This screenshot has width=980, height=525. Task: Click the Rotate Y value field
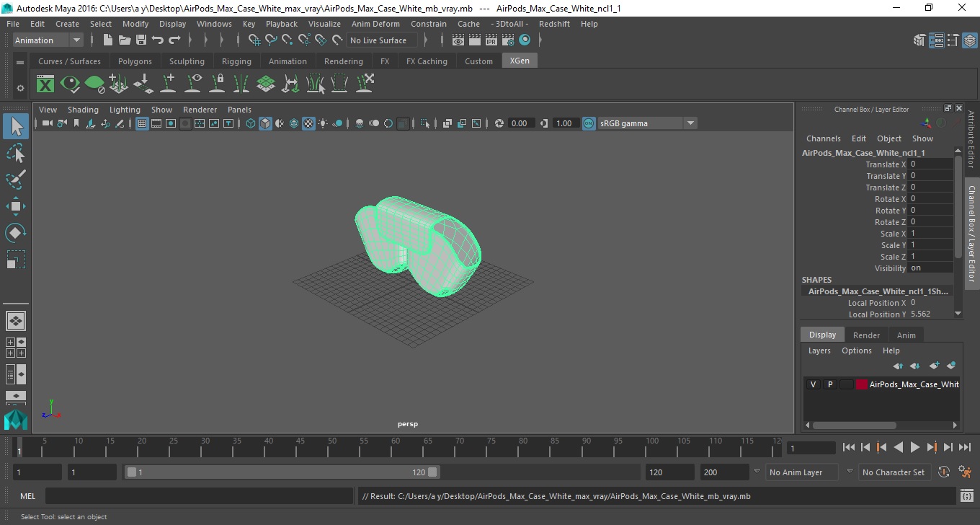point(930,211)
